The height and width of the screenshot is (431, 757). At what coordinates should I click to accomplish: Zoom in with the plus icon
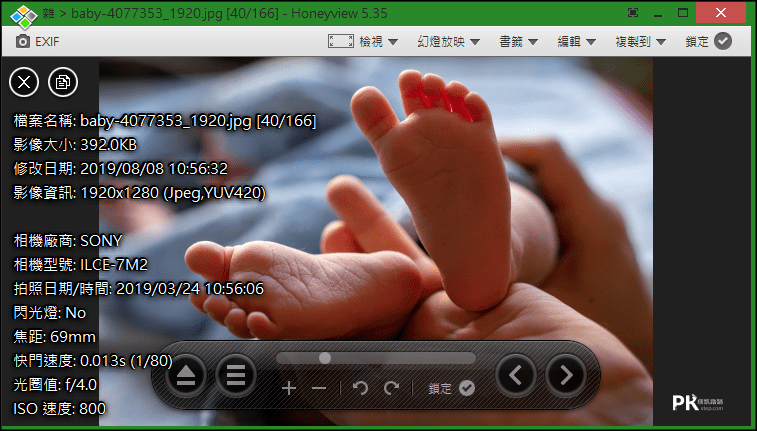pyautogui.click(x=289, y=388)
